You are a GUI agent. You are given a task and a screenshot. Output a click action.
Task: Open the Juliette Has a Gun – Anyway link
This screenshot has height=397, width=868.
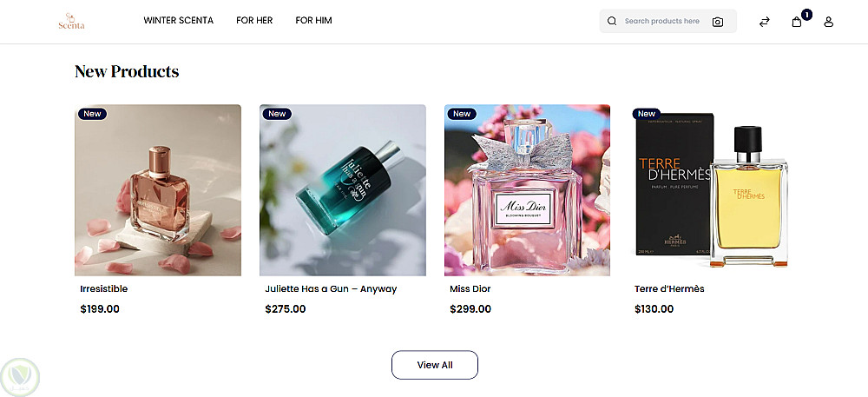click(331, 289)
